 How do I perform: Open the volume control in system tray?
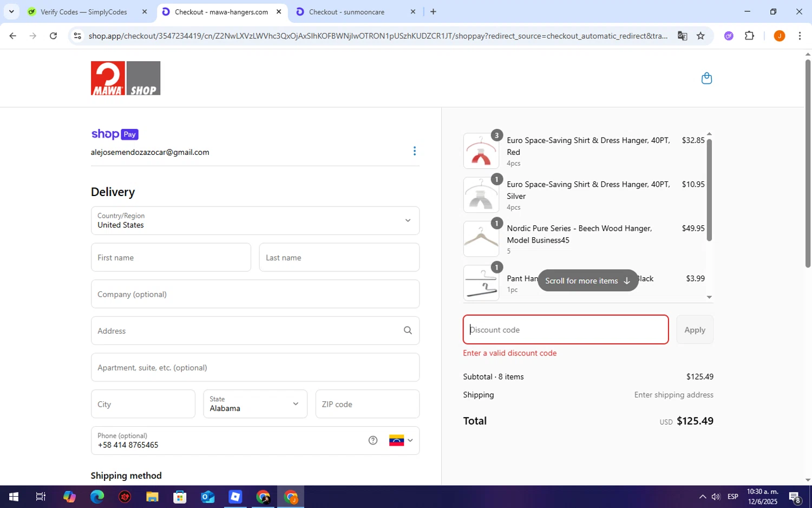coord(716,497)
